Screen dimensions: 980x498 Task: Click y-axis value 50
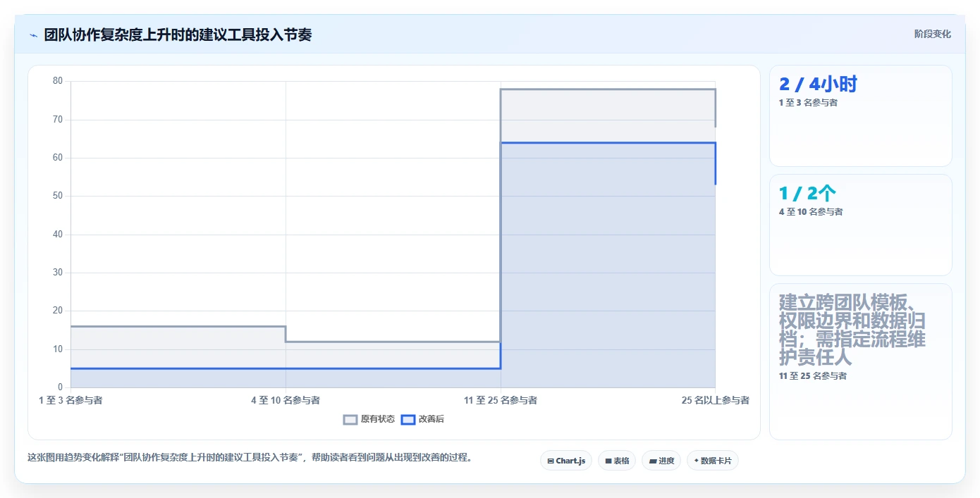click(x=58, y=196)
